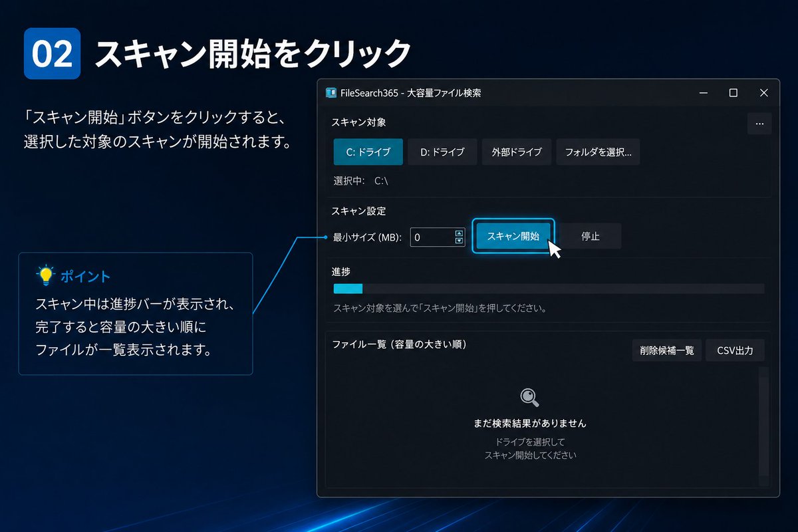The width and height of the screenshot is (798, 532).
Task: Click the スキャン対象 section label
Action: click(358, 122)
